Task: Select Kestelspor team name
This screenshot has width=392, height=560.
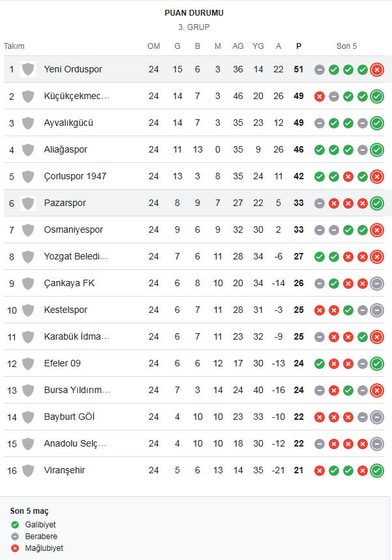Action: click(65, 310)
